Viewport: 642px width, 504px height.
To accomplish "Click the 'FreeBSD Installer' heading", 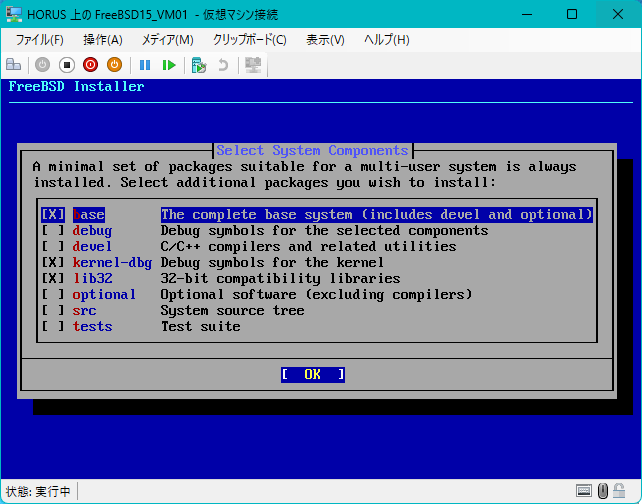I will 77,86.
